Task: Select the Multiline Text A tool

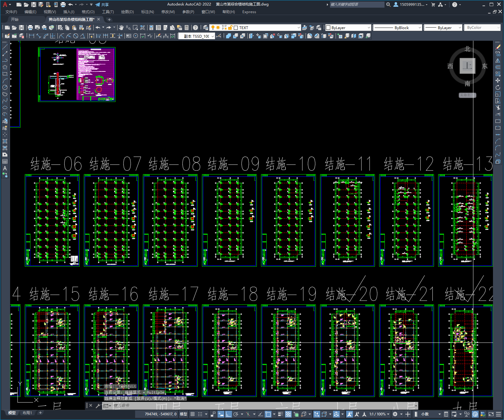Action: [5, 168]
